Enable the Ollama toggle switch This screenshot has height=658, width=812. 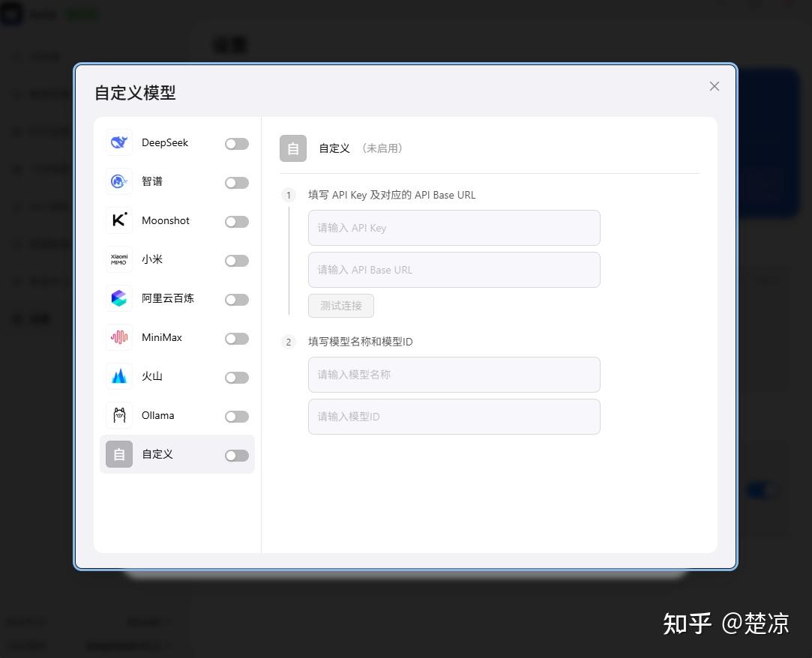tap(237, 416)
